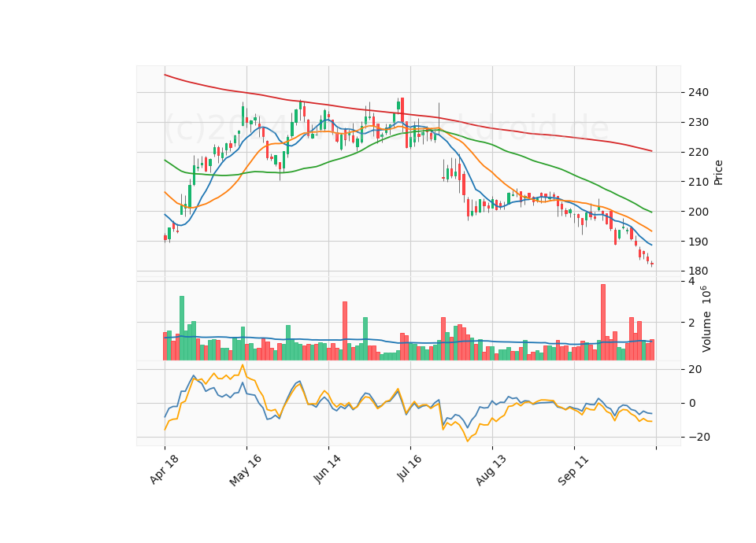Click the 'Volume 10⁶' axis title
This screenshot has height=543, width=756.
pyautogui.click(x=706, y=319)
